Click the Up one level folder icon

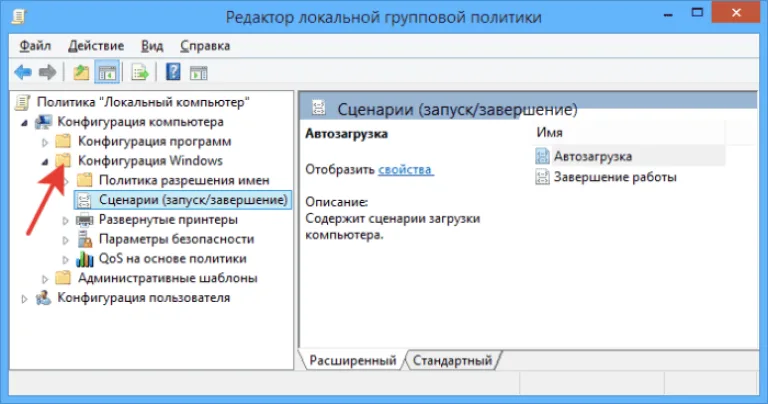tap(81, 73)
